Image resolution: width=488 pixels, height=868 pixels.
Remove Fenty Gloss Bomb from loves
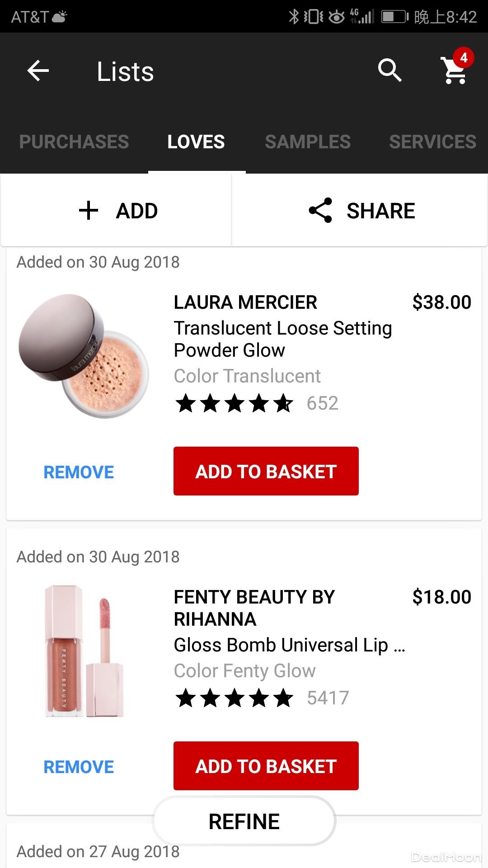point(79,767)
